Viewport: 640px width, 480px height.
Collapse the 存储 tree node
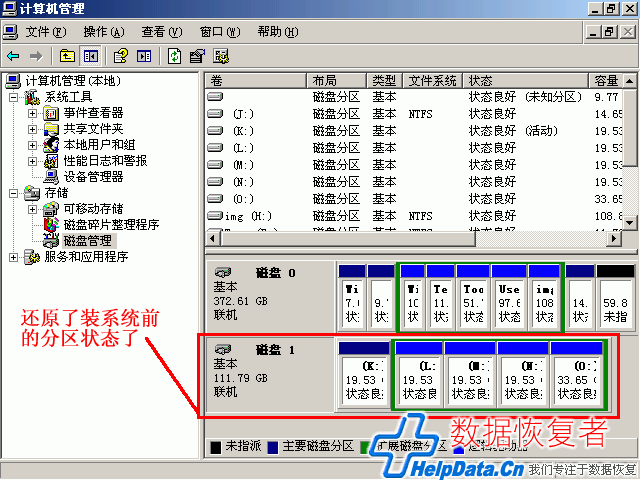click(x=13, y=193)
